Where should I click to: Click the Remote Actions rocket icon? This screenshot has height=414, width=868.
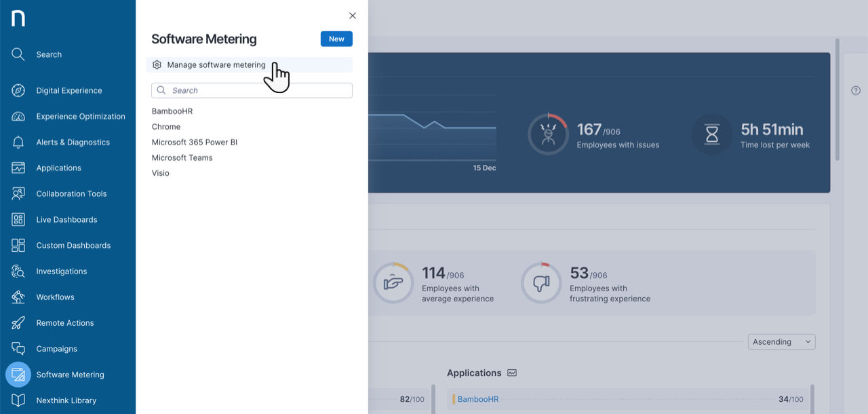[18, 322]
